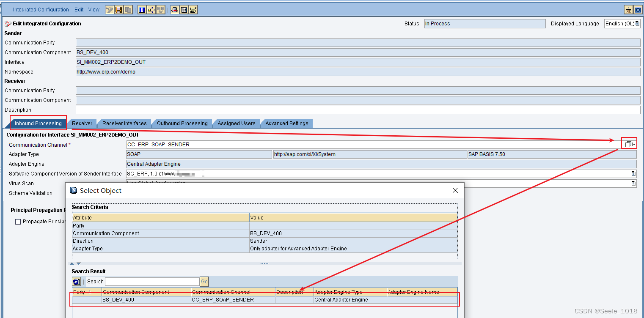
Task: Switch to the Outbound Processing tab
Action: click(x=182, y=123)
